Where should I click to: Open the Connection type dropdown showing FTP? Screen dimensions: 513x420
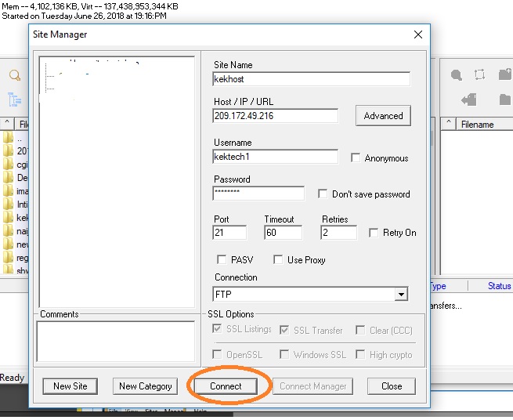point(400,295)
